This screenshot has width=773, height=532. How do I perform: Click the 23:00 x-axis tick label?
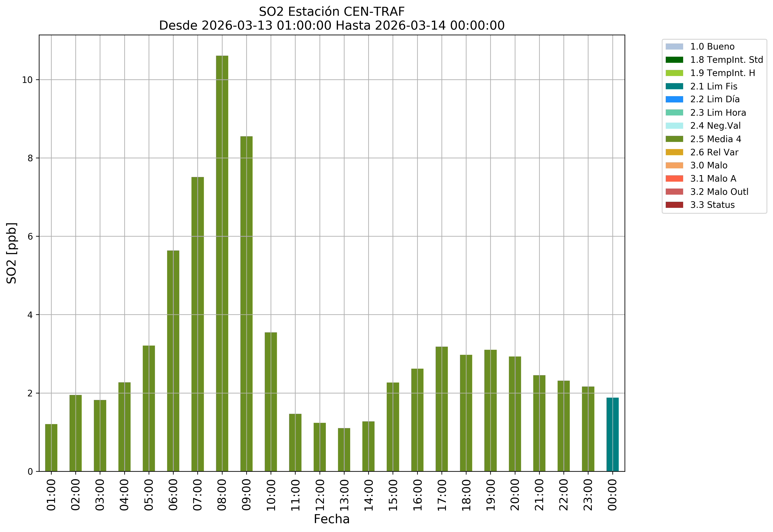coord(588,495)
